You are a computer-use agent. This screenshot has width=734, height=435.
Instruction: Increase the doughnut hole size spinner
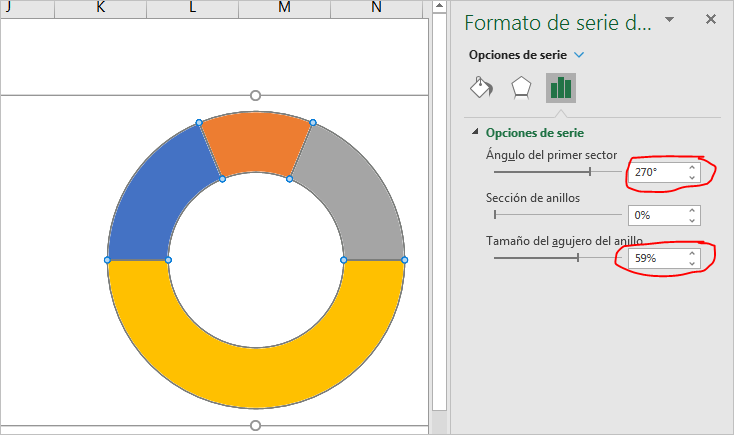point(692,254)
